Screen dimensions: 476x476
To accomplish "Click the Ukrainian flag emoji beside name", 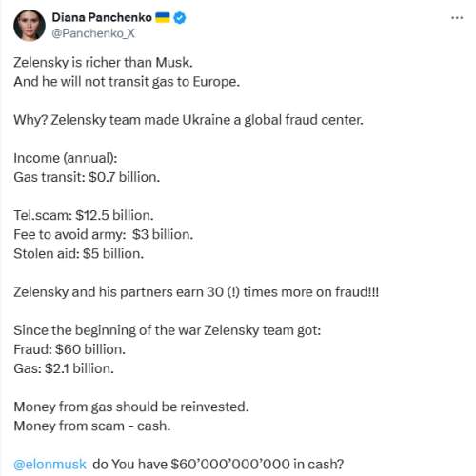I will [x=163, y=18].
